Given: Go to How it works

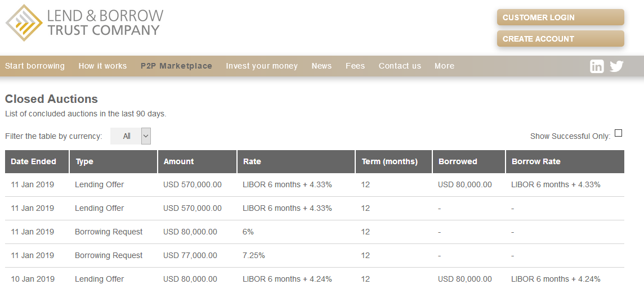Looking at the screenshot, I should click(x=102, y=66).
